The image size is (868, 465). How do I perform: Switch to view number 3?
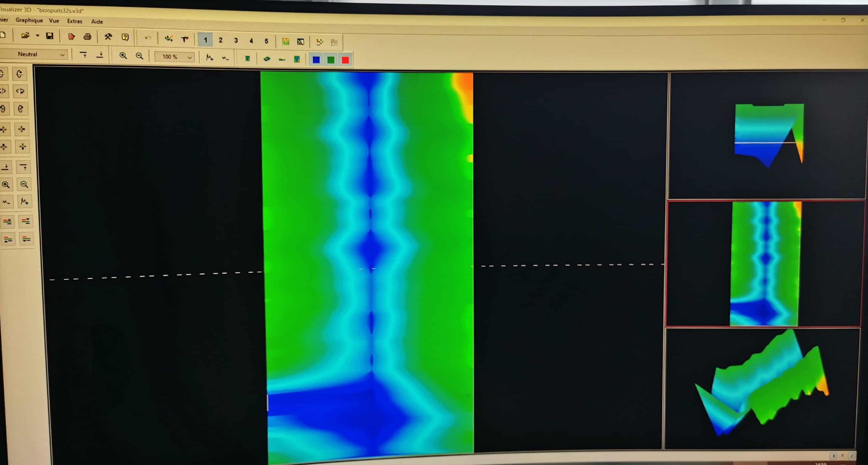[x=236, y=41]
